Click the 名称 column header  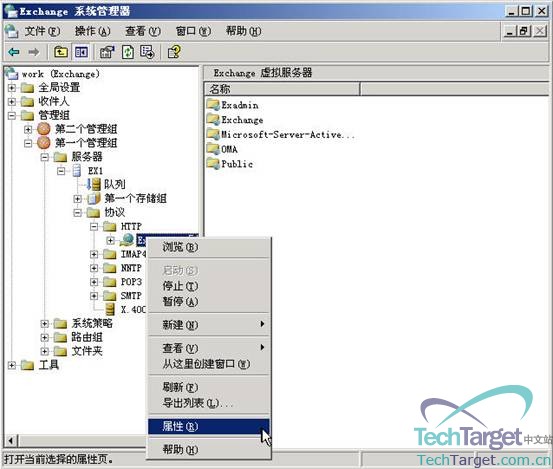(282, 89)
